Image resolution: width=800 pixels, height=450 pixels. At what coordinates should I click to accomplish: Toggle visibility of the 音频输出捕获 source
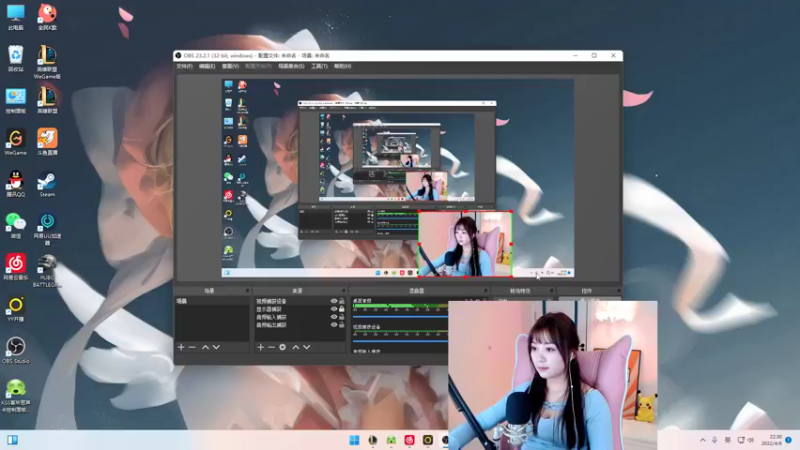click(334, 324)
